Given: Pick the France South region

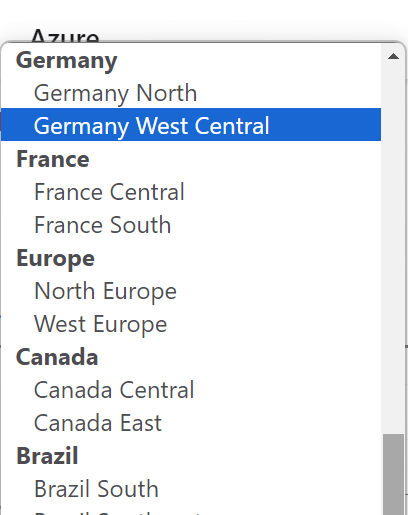Looking at the screenshot, I should click(191, 224).
